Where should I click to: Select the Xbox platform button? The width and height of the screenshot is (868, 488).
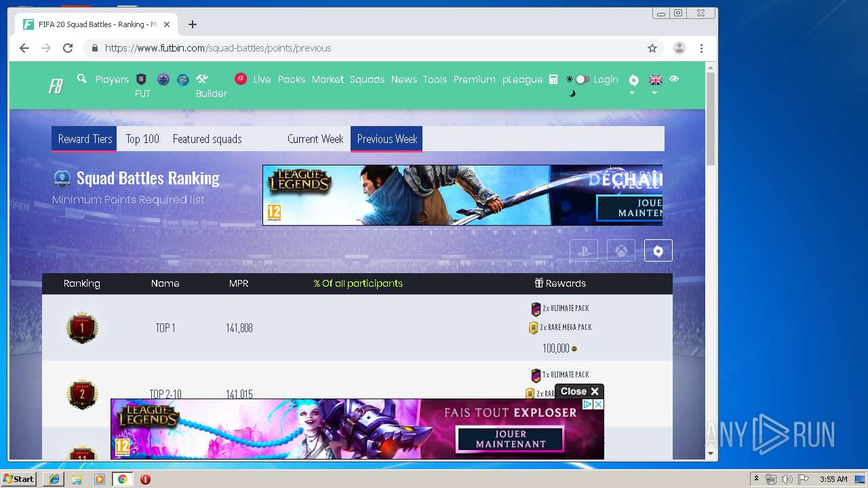pyautogui.click(x=621, y=251)
